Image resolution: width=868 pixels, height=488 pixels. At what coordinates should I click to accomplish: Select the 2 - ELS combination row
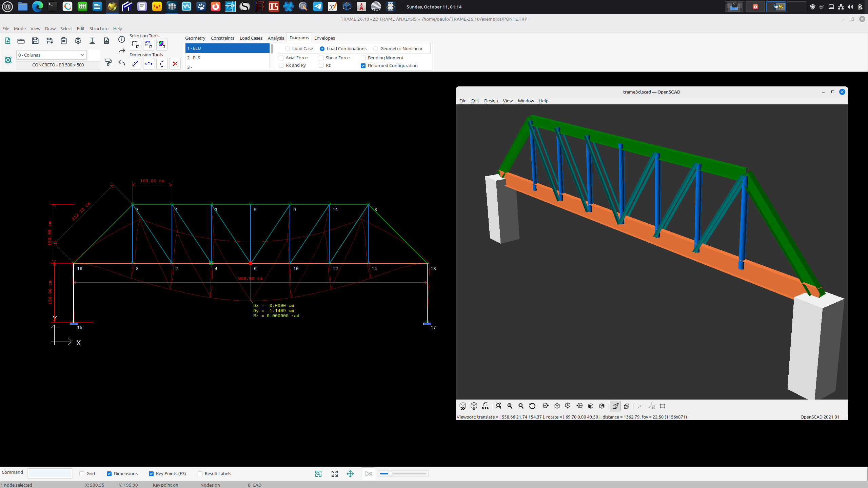point(227,58)
